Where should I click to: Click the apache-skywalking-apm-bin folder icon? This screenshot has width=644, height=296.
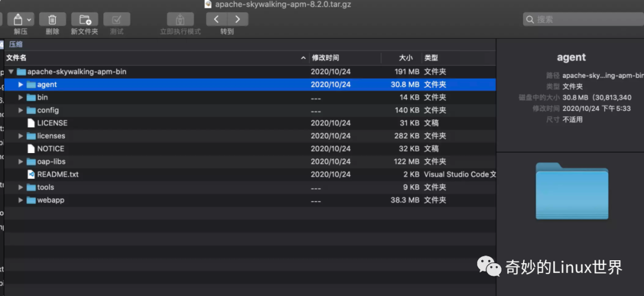coord(21,71)
